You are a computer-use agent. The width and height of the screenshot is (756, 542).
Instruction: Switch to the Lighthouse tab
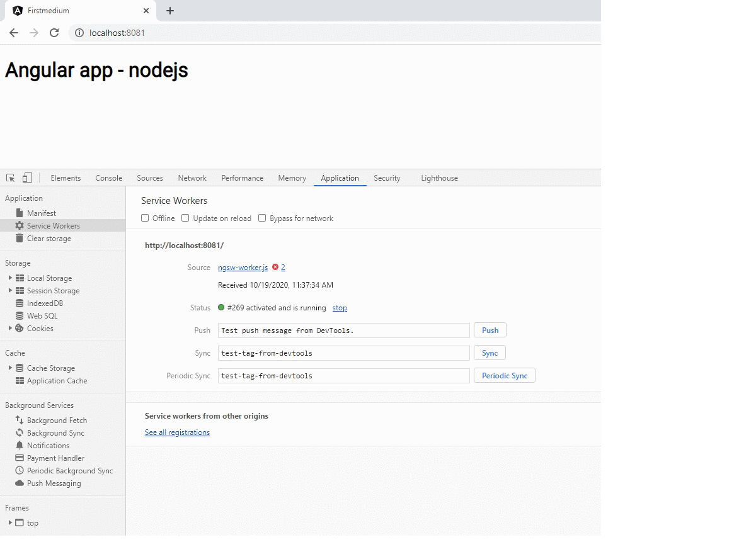tap(440, 178)
